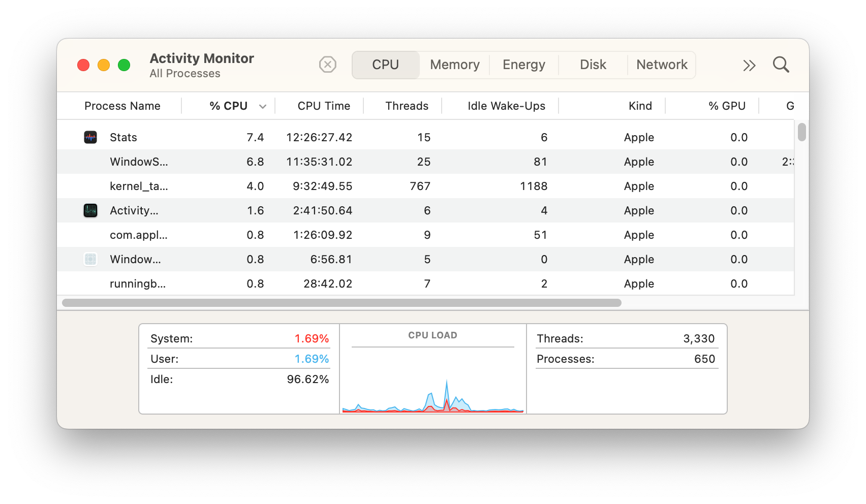Screen dimensions: 866x504
Task: Click the User percentage 1.69% in blue
Action: [312, 359]
